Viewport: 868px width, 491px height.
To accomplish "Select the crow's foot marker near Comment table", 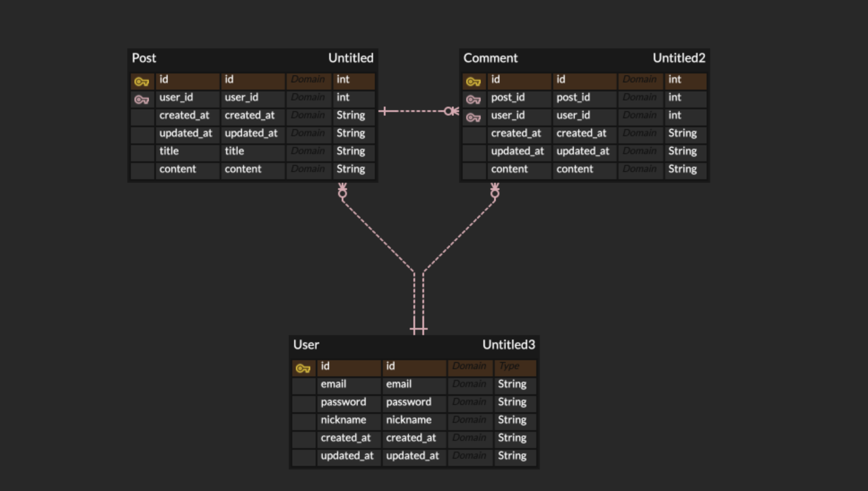I will (x=451, y=110).
